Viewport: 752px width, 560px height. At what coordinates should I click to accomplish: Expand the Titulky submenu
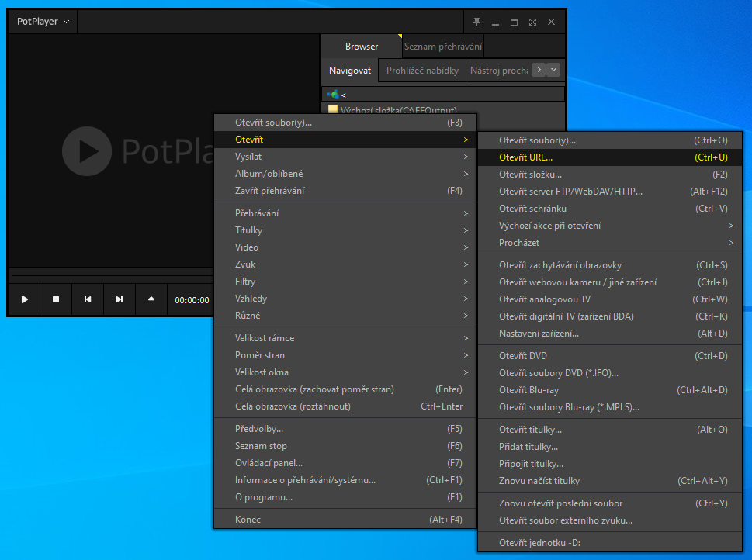click(x=345, y=230)
